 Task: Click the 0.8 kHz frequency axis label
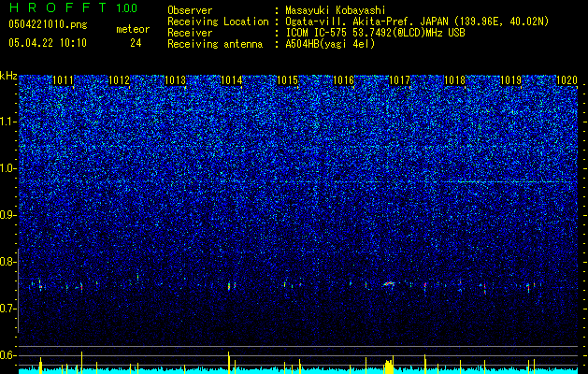[x=8, y=262]
